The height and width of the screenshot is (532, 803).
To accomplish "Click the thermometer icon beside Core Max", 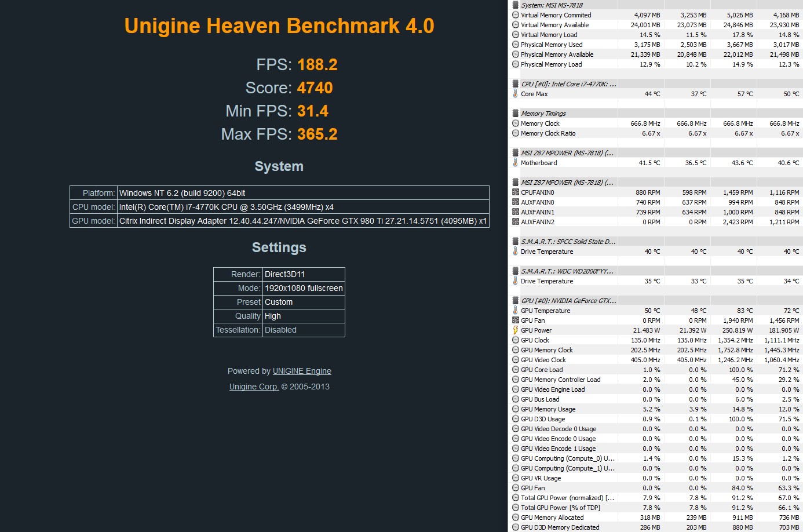I will 515,93.
